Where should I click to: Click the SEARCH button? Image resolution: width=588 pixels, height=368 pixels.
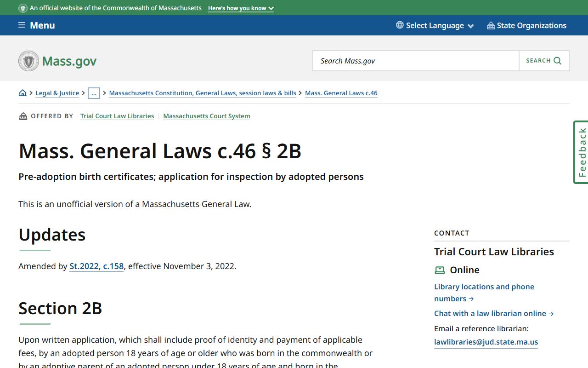[544, 61]
